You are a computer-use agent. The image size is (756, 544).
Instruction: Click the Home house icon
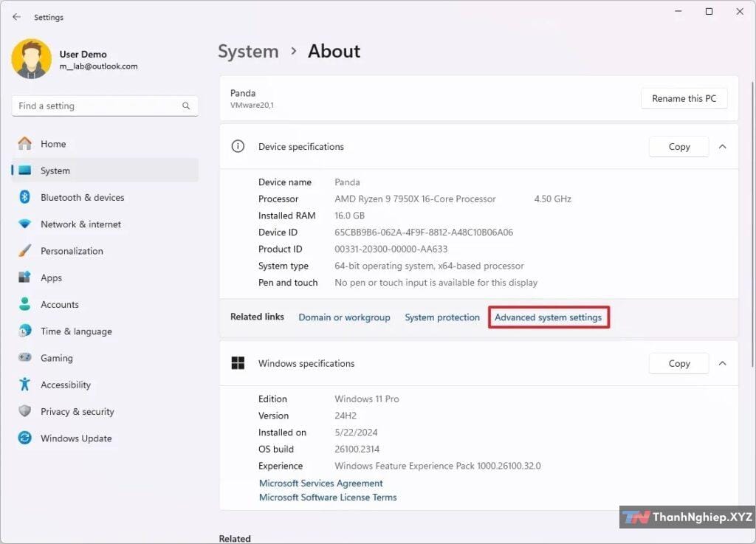pos(24,144)
